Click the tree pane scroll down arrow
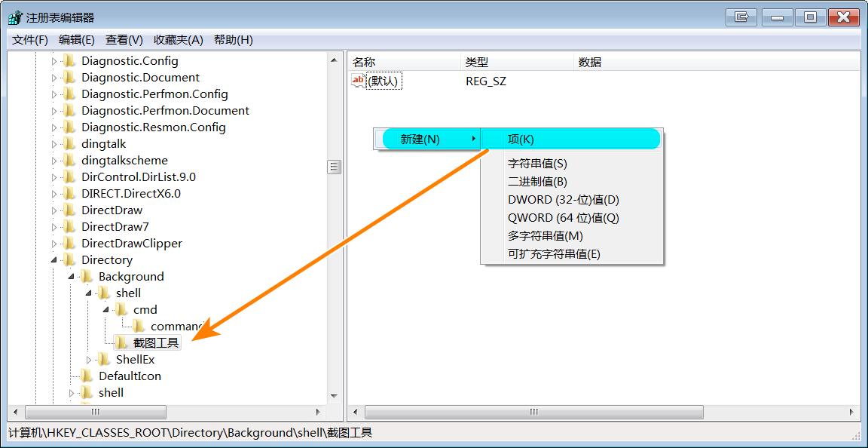This screenshot has height=448, width=868. tap(334, 396)
